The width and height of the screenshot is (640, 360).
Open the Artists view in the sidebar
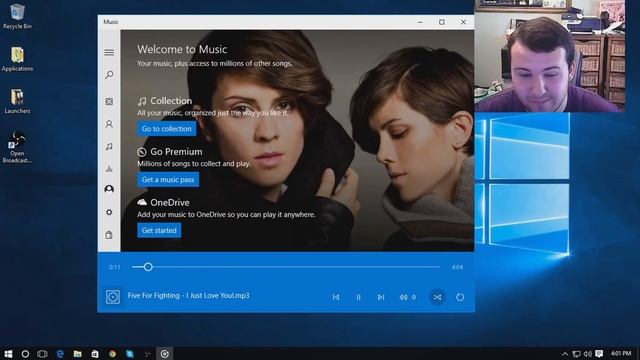click(x=109, y=124)
